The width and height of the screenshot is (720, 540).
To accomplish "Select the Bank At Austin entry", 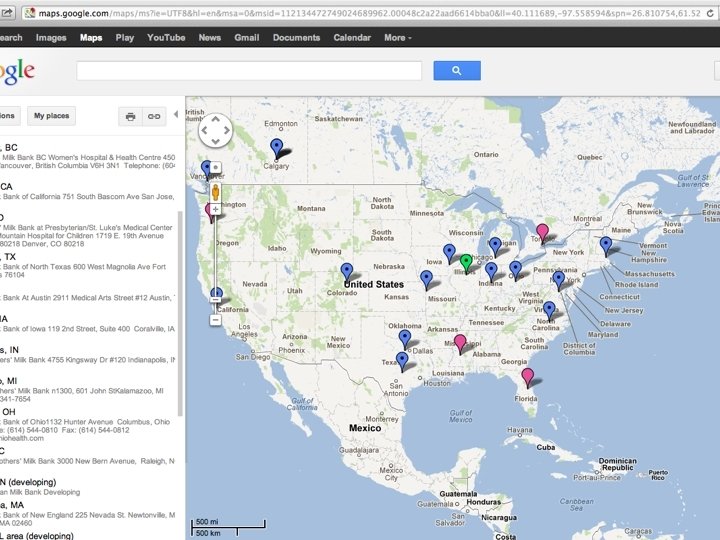I will pyautogui.click(x=87, y=298).
